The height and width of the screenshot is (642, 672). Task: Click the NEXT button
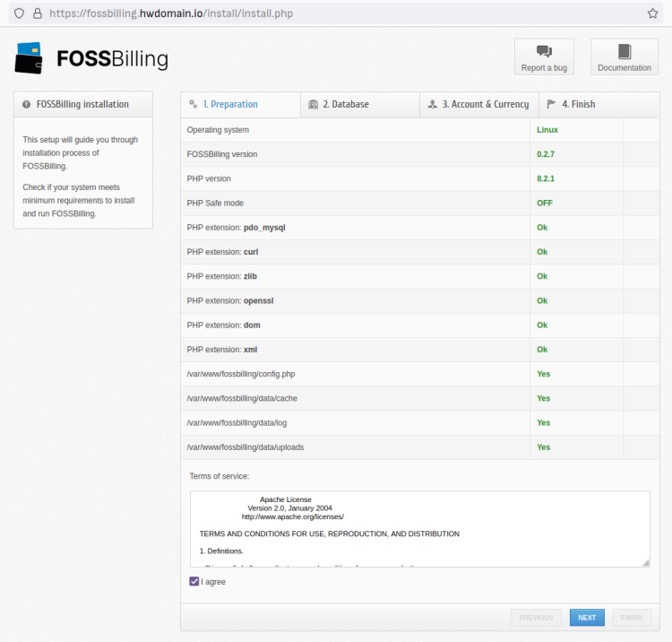587,618
